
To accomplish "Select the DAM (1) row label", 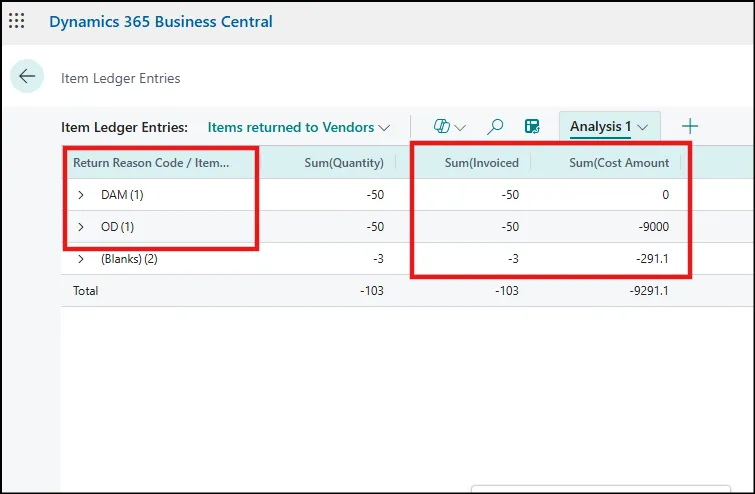I will coord(122,195).
